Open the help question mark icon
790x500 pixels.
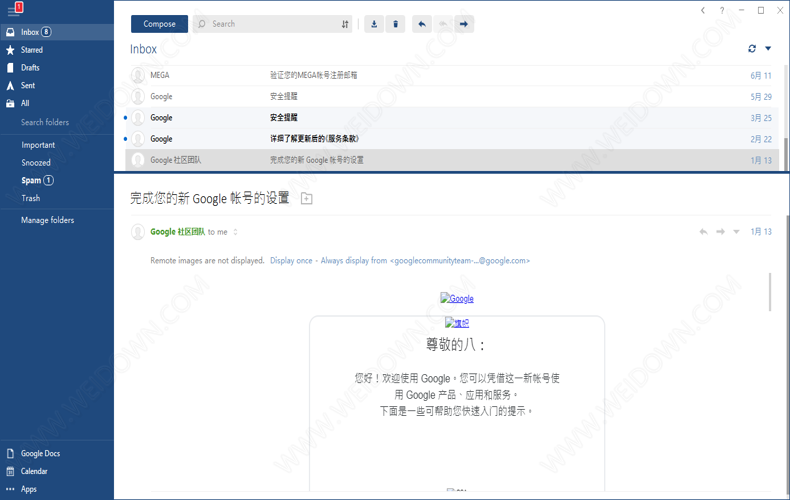(722, 10)
